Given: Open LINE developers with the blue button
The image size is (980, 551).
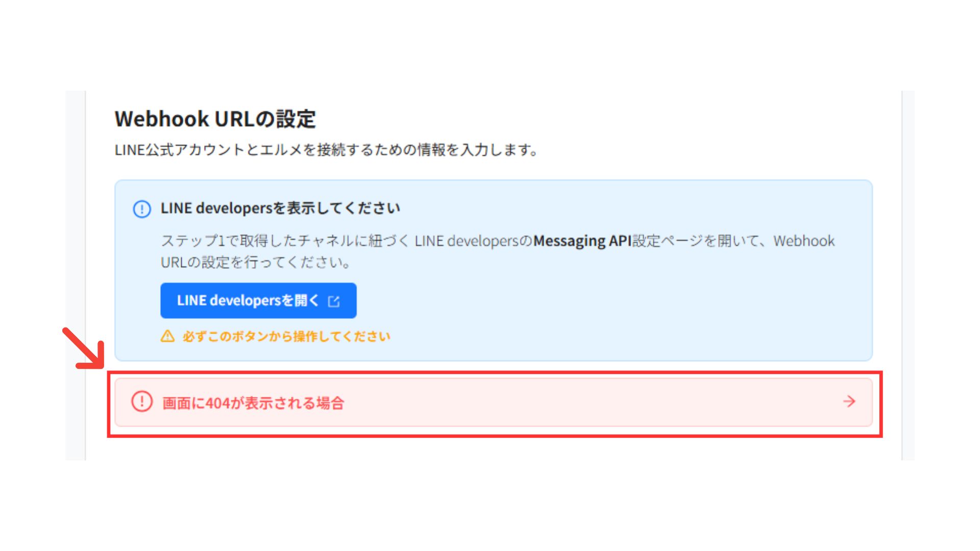Looking at the screenshot, I should pyautogui.click(x=258, y=300).
